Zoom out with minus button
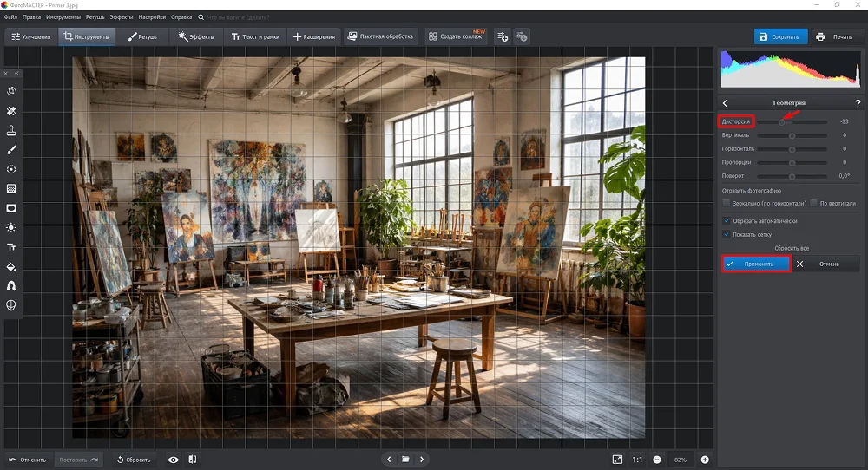The height and width of the screenshot is (470, 868). click(657, 460)
